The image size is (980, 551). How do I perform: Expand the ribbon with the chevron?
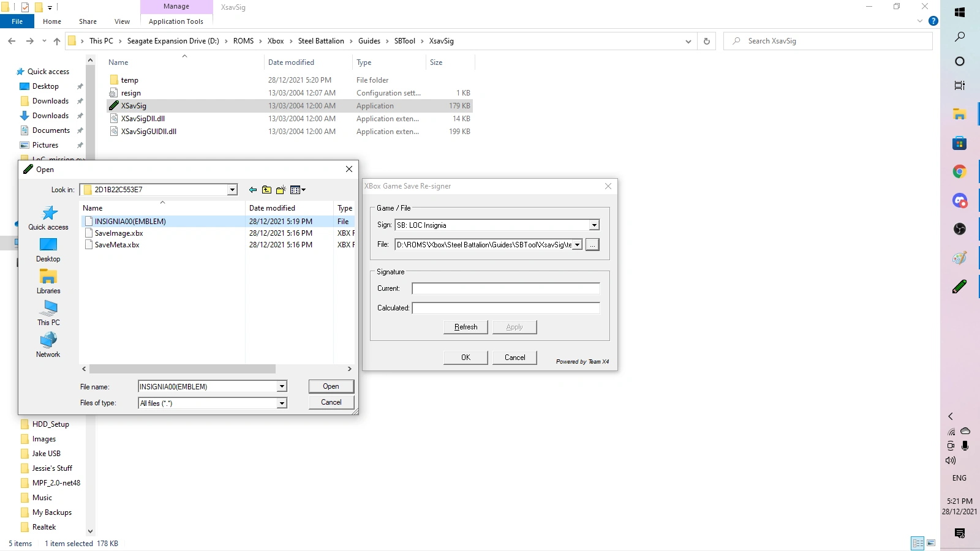tap(919, 21)
